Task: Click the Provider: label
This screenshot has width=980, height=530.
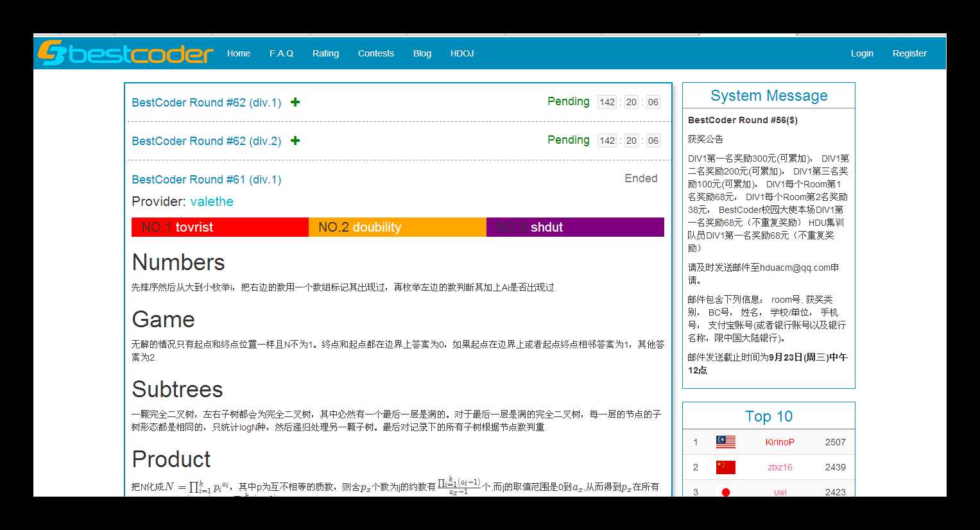Action: (159, 201)
